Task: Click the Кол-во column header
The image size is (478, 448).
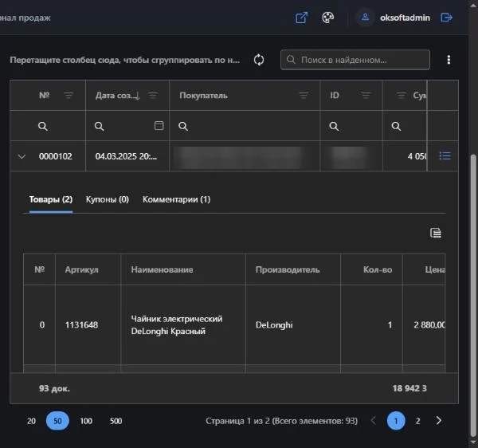Action: coord(378,269)
